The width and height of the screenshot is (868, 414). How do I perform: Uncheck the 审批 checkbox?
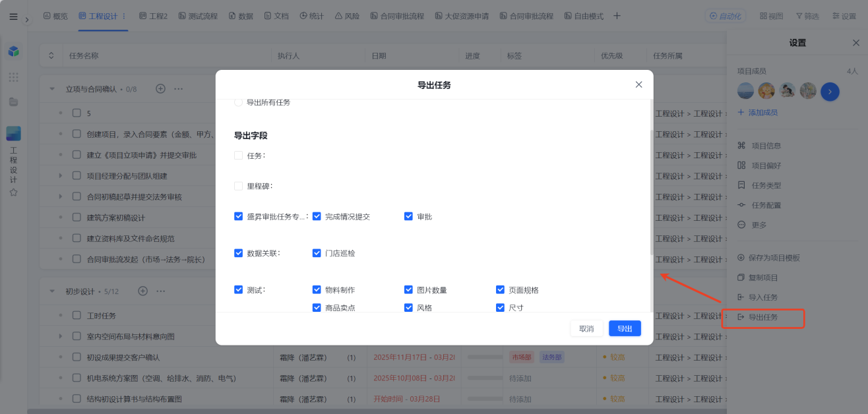pos(408,216)
